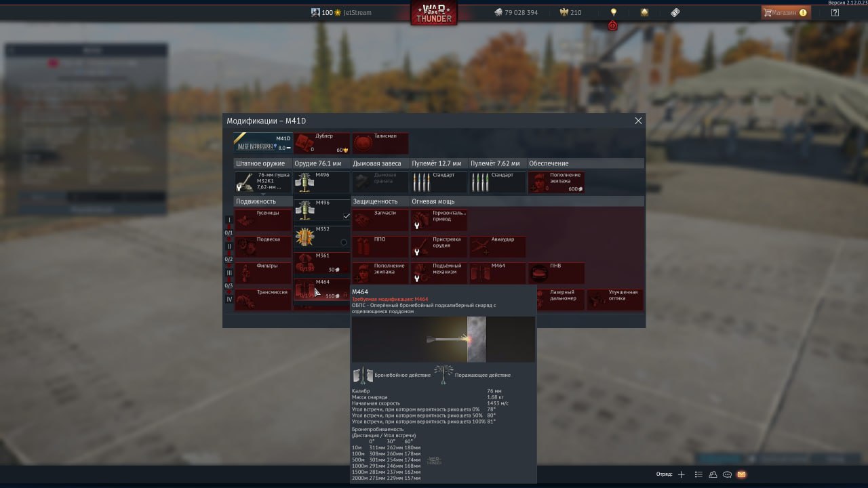
Task: Open the highlighted mail envelope icon
Action: click(x=741, y=474)
